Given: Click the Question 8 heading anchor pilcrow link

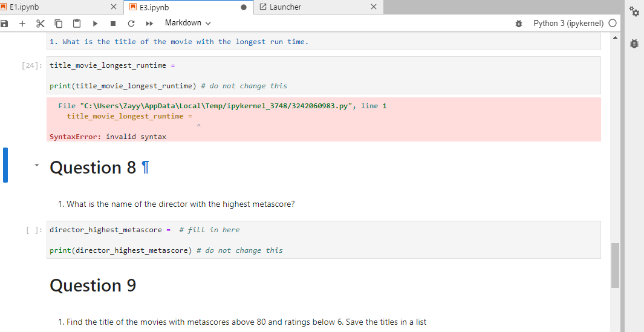Looking at the screenshot, I should [145, 168].
